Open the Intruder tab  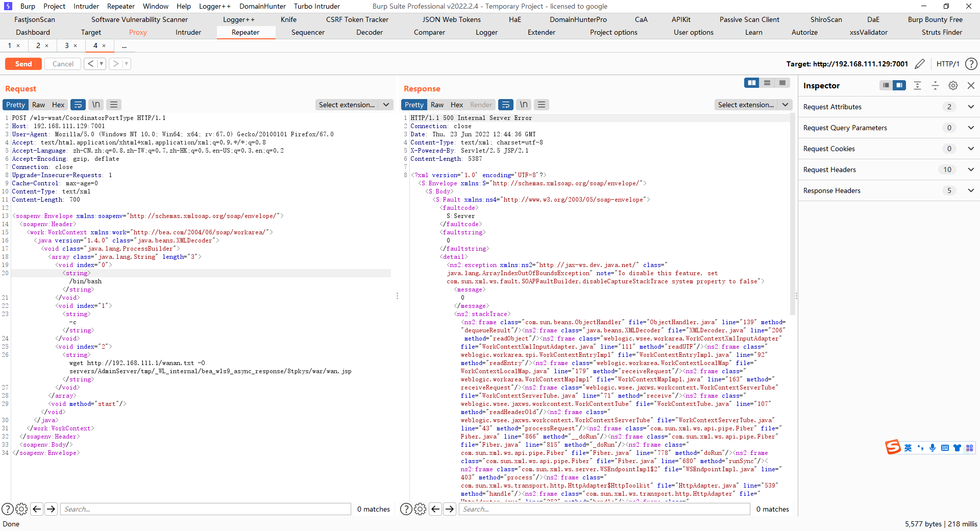pos(188,32)
